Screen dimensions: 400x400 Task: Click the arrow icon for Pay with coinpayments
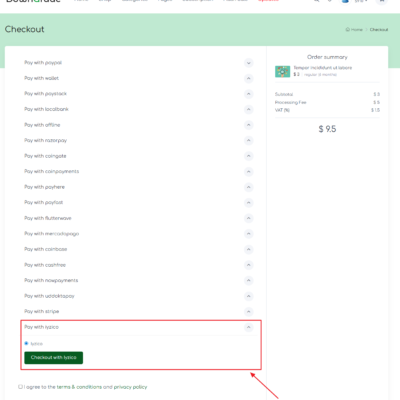248,172
